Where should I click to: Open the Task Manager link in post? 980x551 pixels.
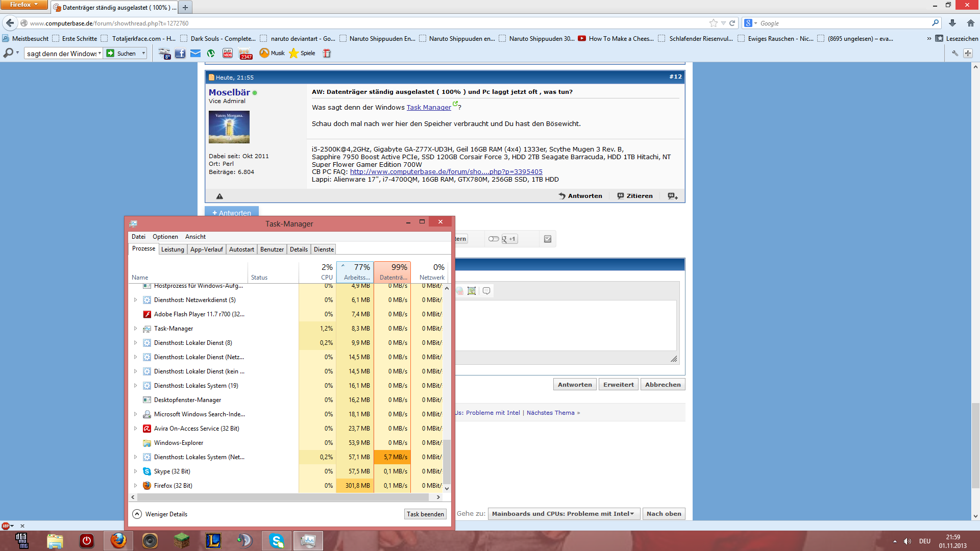(x=429, y=108)
